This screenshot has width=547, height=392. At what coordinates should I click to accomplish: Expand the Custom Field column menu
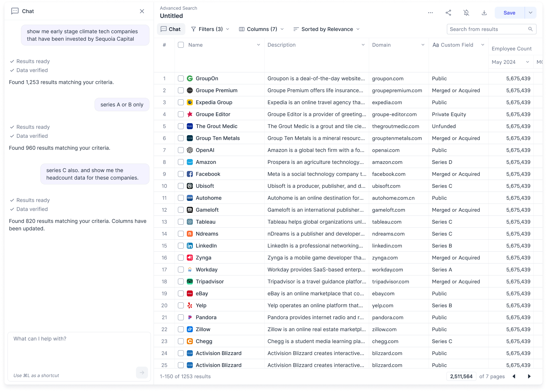tap(482, 45)
